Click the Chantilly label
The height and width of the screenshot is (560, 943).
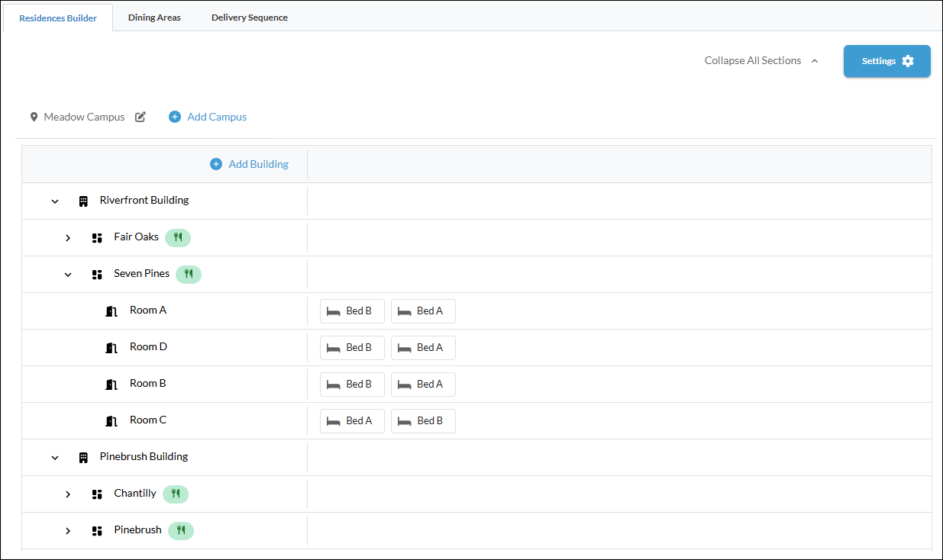point(135,494)
